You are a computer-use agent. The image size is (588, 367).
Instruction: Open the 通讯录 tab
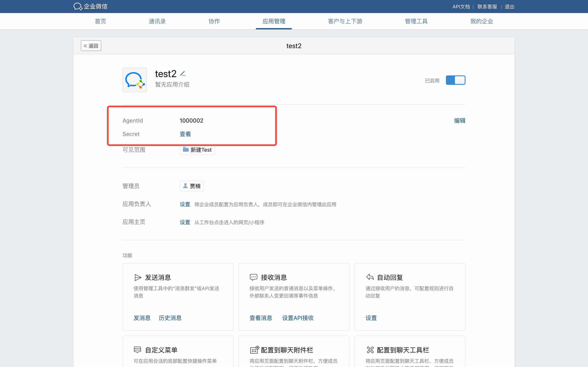click(157, 21)
